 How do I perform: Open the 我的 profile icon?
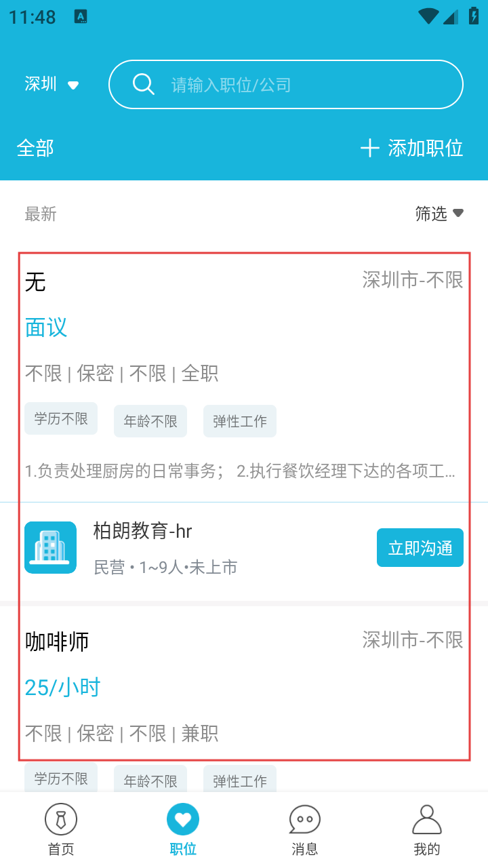(x=426, y=819)
